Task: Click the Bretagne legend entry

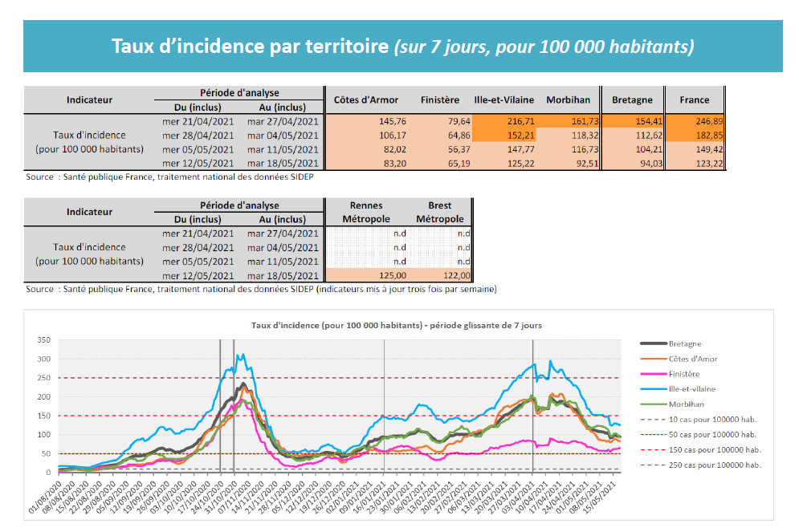Action: [x=685, y=343]
